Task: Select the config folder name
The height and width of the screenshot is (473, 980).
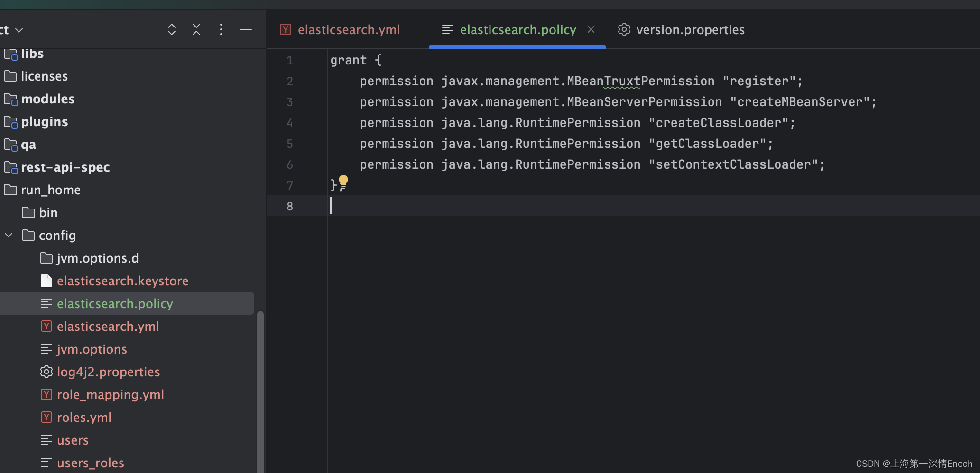Action: 57,236
